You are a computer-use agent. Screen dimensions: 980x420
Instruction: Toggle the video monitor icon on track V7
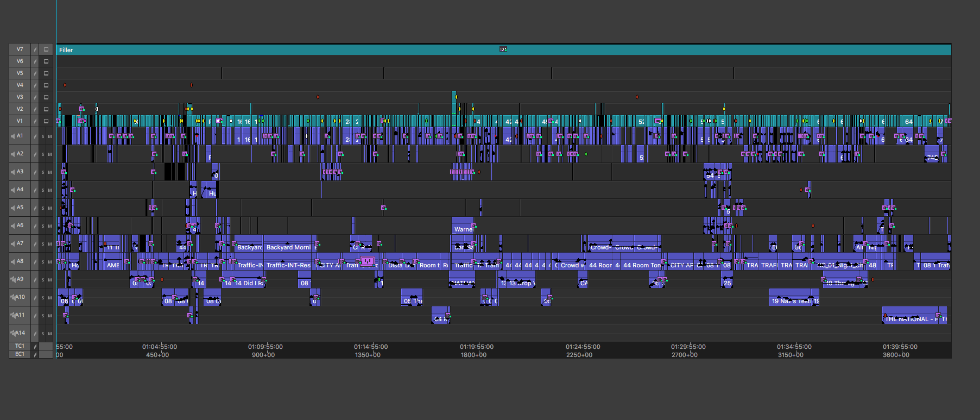pyautogui.click(x=46, y=49)
